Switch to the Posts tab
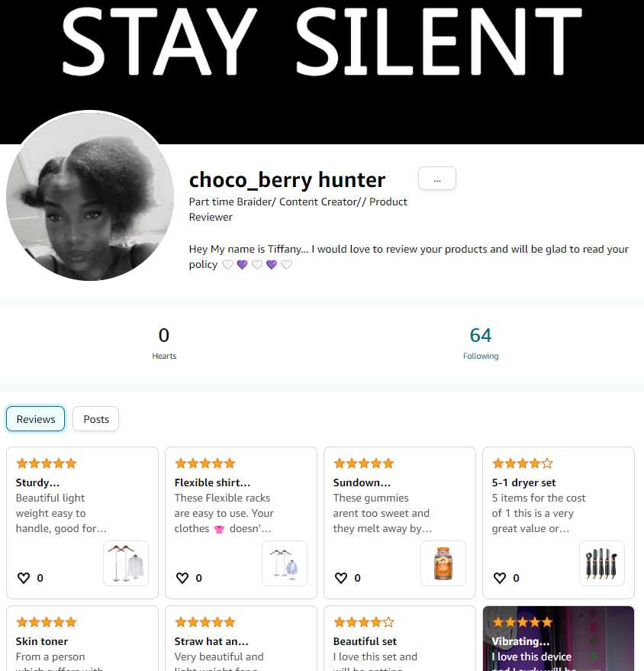Viewport: 644px width, 671px height. (x=96, y=419)
